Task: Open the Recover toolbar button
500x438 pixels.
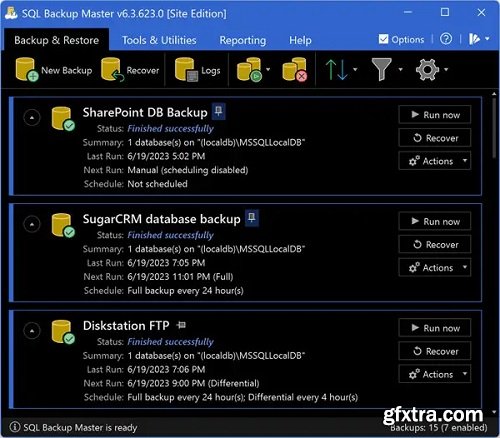Action: (130, 70)
